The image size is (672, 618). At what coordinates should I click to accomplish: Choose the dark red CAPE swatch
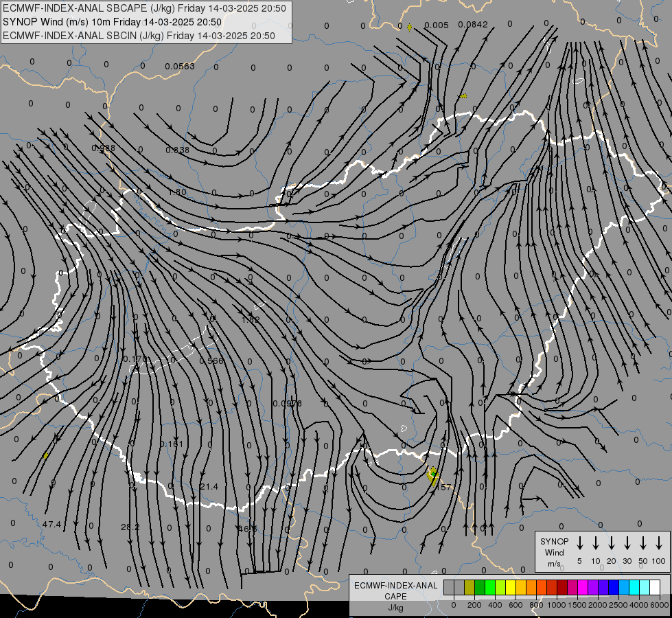pyautogui.click(x=562, y=588)
